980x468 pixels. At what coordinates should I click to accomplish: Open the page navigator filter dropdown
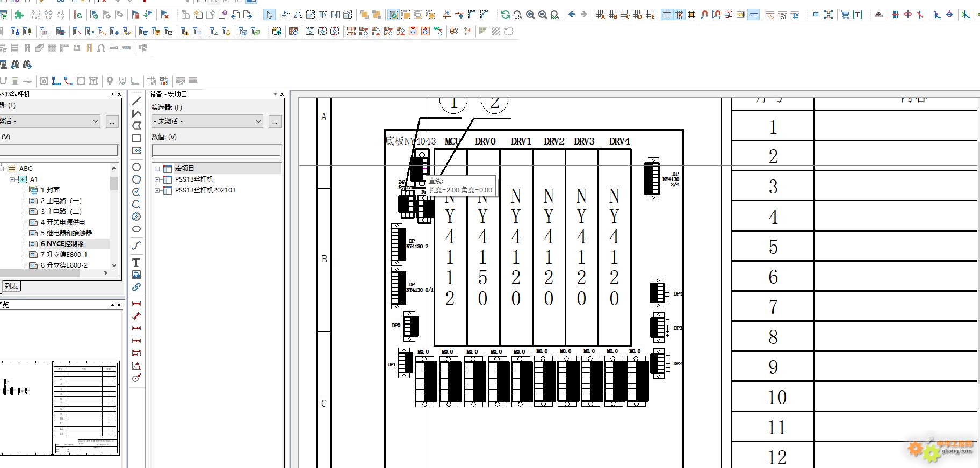[x=49, y=121]
